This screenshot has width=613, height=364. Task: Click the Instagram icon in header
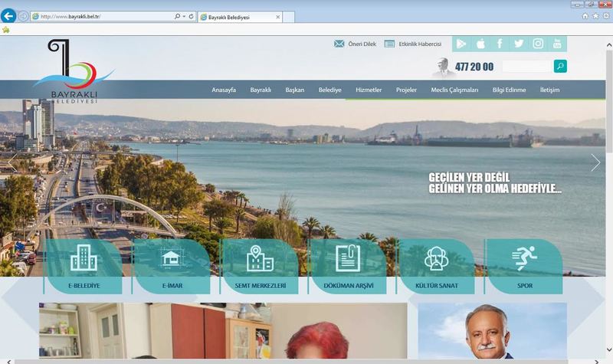click(x=538, y=44)
